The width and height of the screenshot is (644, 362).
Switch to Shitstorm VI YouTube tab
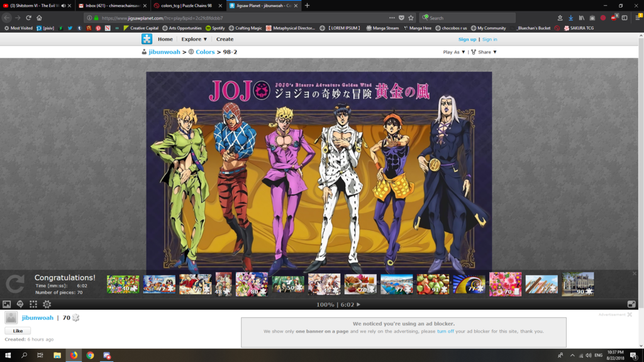point(35,6)
